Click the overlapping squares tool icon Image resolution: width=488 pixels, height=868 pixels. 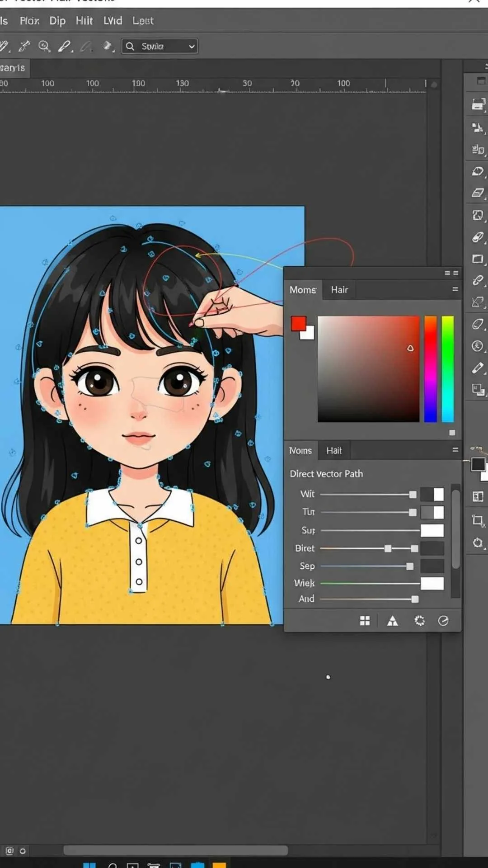478,389
